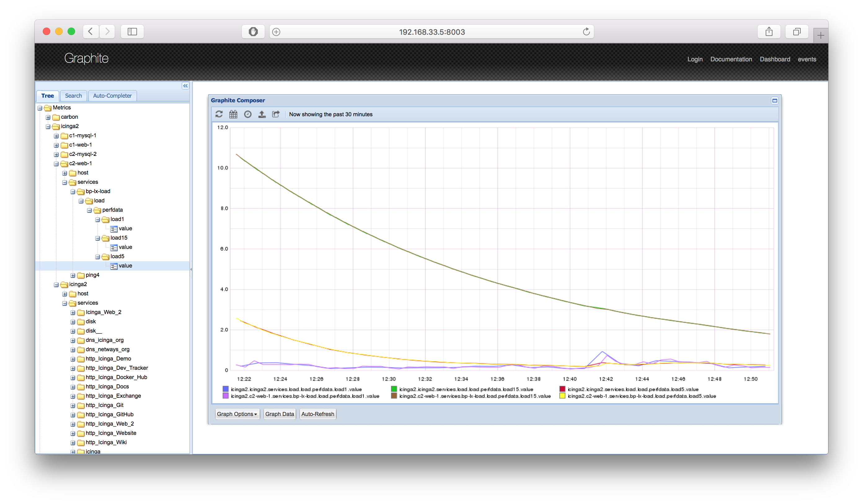Viewport: 863px width, 504px height.
Task: Open the Graph Options dropdown menu
Action: [237, 414]
